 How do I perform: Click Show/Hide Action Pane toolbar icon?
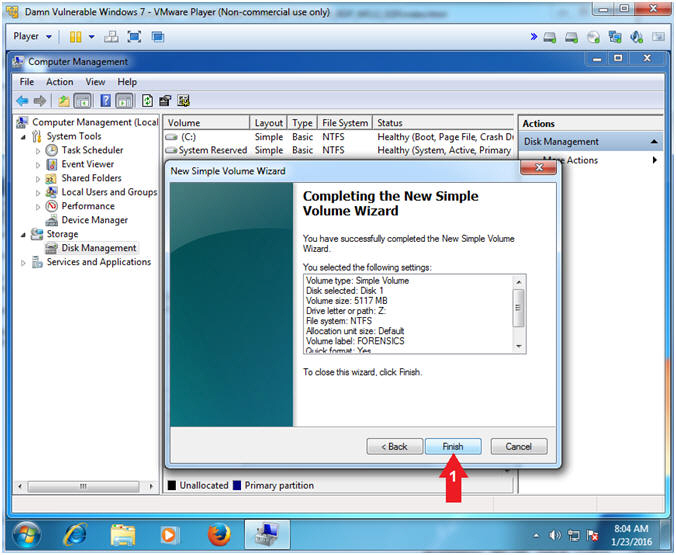124,101
